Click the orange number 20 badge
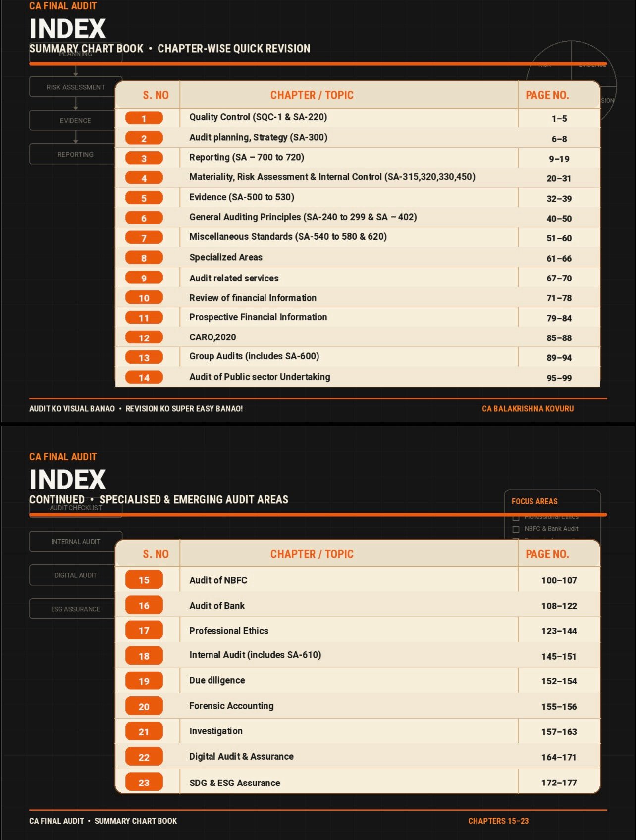The height and width of the screenshot is (840, 636). [144, 706]
